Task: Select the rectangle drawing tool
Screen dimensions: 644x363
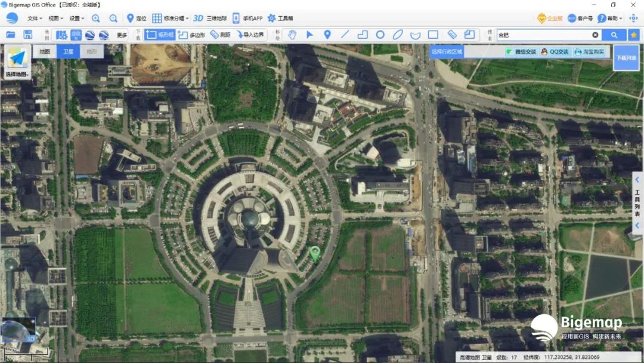Action: point(433,35)
